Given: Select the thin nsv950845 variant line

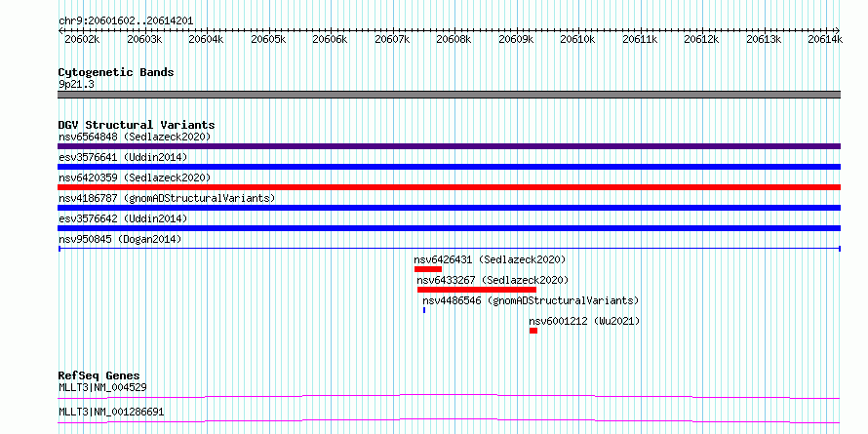Looking at the screenshot, I should (449, 249).
